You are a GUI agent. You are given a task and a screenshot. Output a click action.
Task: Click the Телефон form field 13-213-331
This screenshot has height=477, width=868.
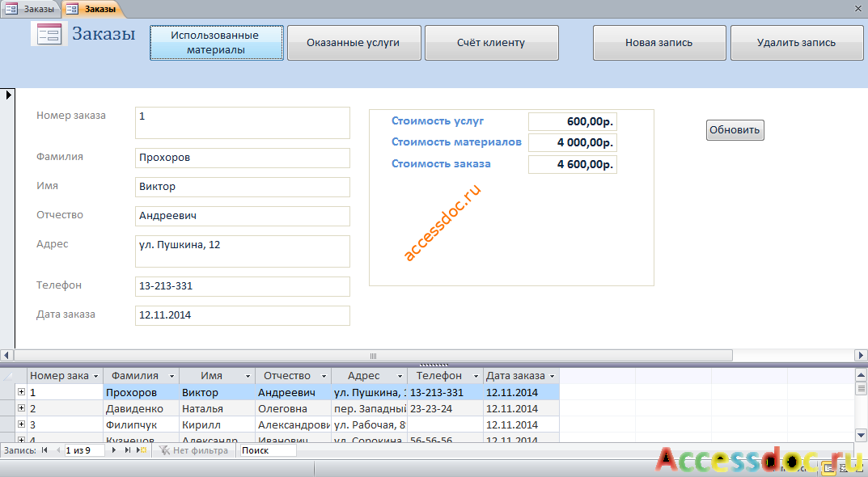243,286
